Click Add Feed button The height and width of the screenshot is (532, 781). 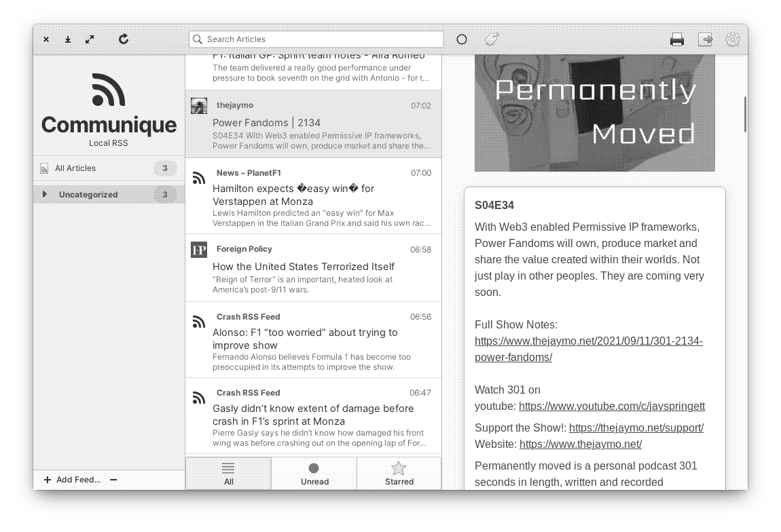73,480
